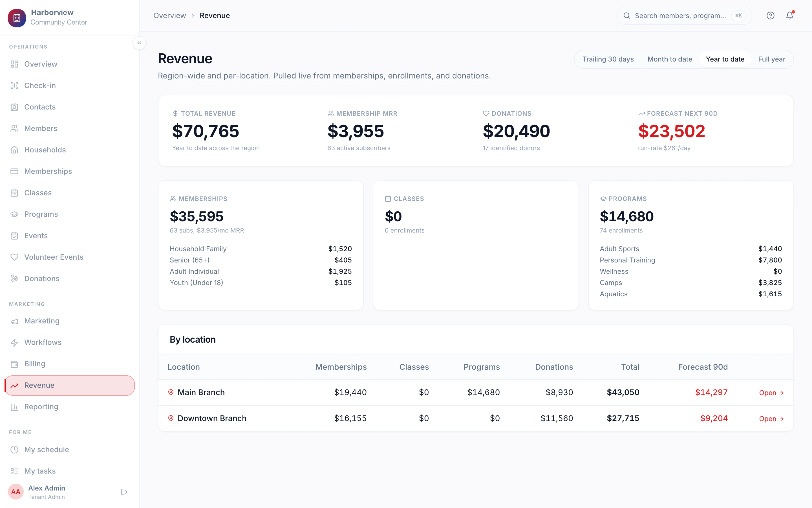Click the Programs graduation cap icon in sidebar
This screenshot has width=812, height=508.
click(14, 214)
